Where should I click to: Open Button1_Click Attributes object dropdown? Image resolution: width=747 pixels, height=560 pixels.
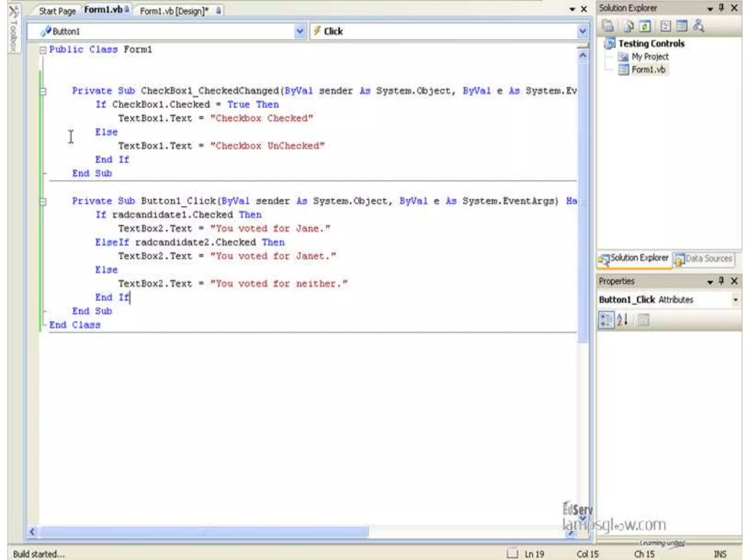coord(735,300)
